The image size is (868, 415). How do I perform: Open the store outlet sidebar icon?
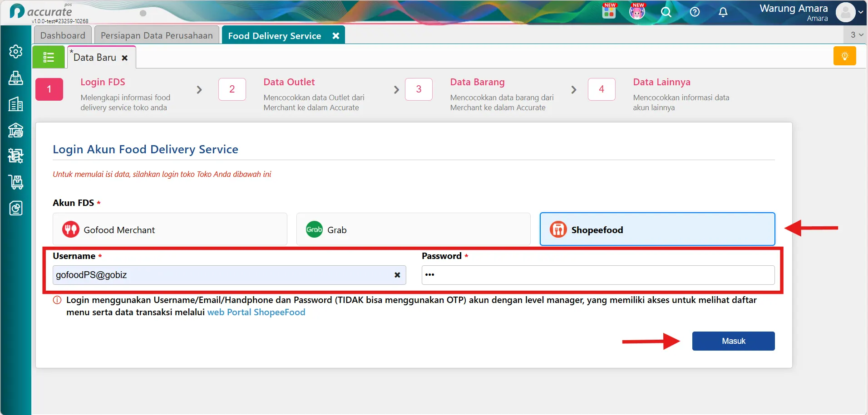16,130
